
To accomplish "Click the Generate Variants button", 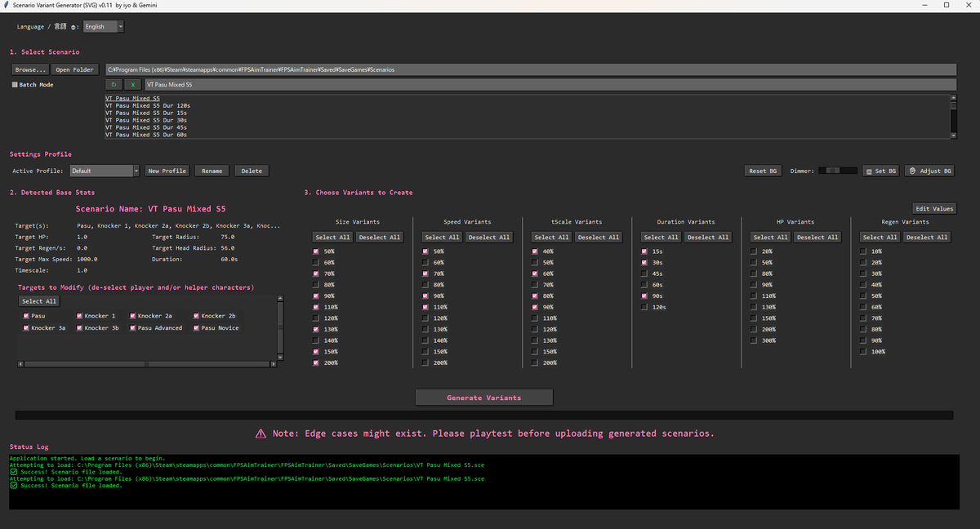I will click(484, 398).
